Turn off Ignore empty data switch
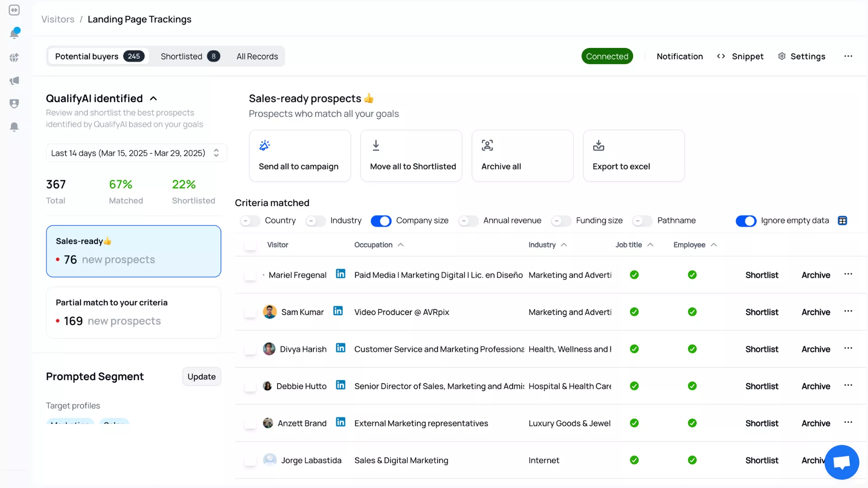The image size is (868, 488). click(745, 221)
